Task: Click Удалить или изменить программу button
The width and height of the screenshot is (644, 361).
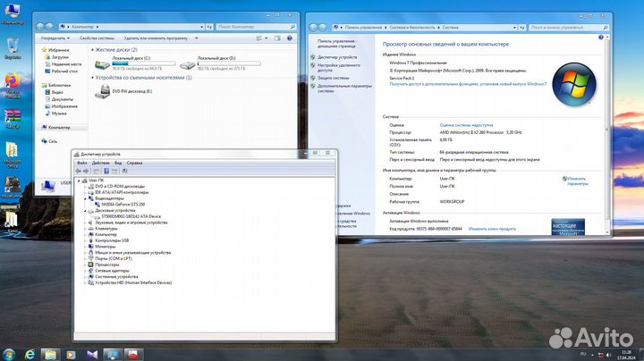Action: 156,38
